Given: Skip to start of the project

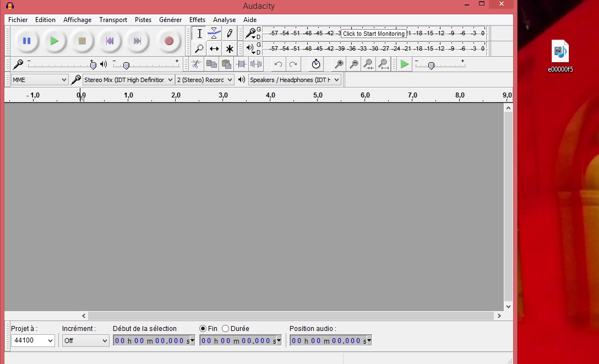Looking at the screenshot, I should click(x=110, y=41).
